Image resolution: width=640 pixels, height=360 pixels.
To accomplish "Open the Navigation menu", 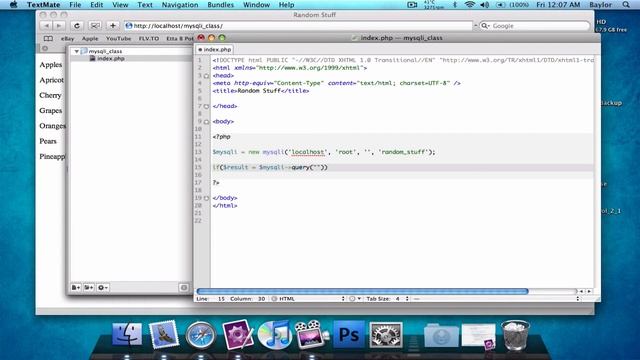I will [180, 5].
